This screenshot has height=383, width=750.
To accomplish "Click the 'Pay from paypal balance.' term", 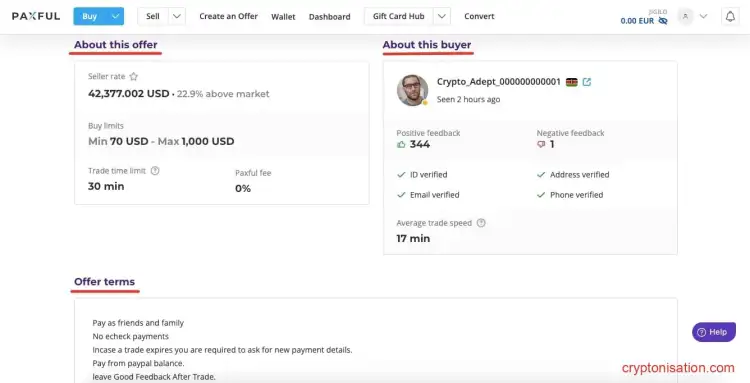I will [138, 363].
